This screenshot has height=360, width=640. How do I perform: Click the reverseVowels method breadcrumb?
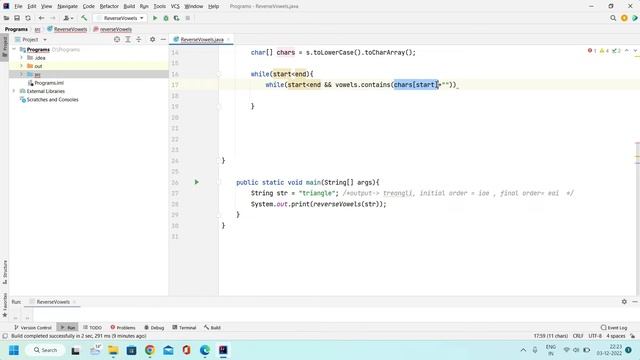(113, 29)
